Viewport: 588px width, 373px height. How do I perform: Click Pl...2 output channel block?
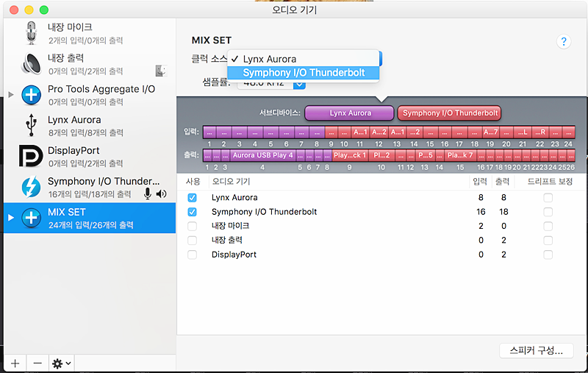381,155
